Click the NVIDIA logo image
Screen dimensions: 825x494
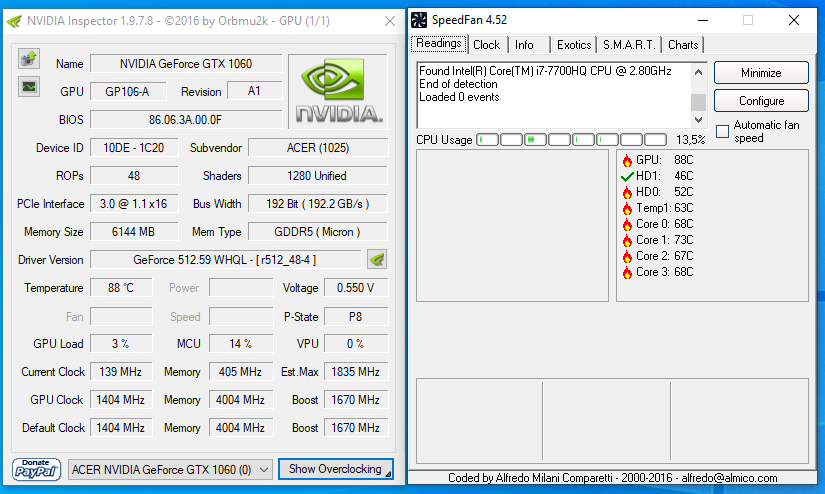tap(338, 91)
